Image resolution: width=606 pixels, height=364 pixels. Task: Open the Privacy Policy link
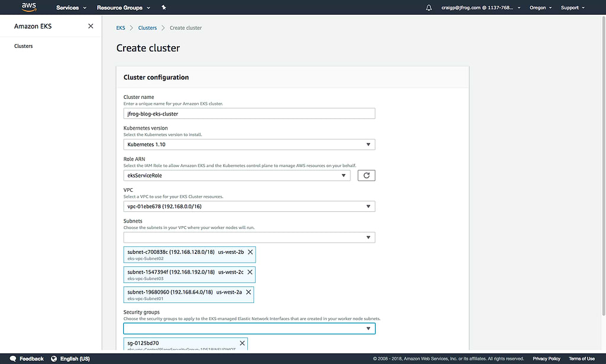point(546,359)
